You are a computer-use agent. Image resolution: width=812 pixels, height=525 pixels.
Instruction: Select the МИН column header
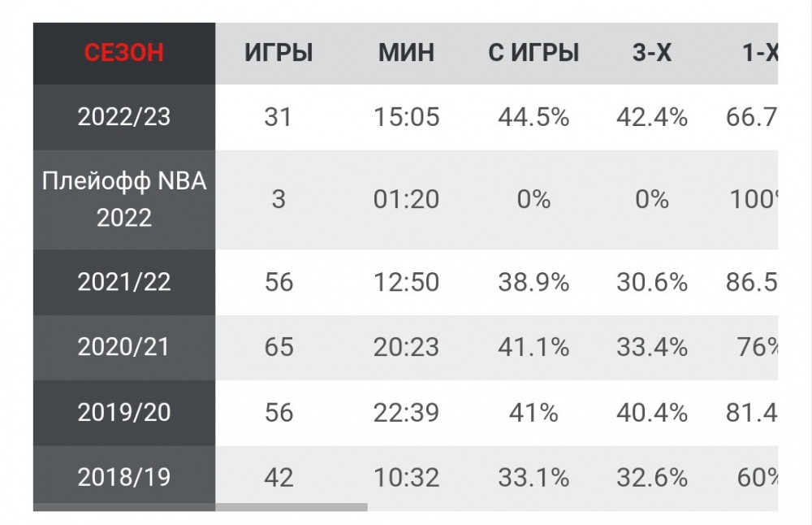406,54
